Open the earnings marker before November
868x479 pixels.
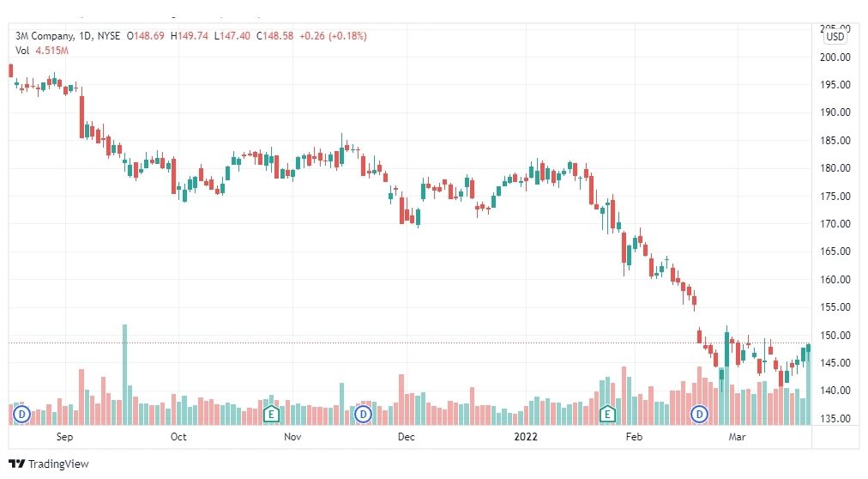click(x=271, y=415)
